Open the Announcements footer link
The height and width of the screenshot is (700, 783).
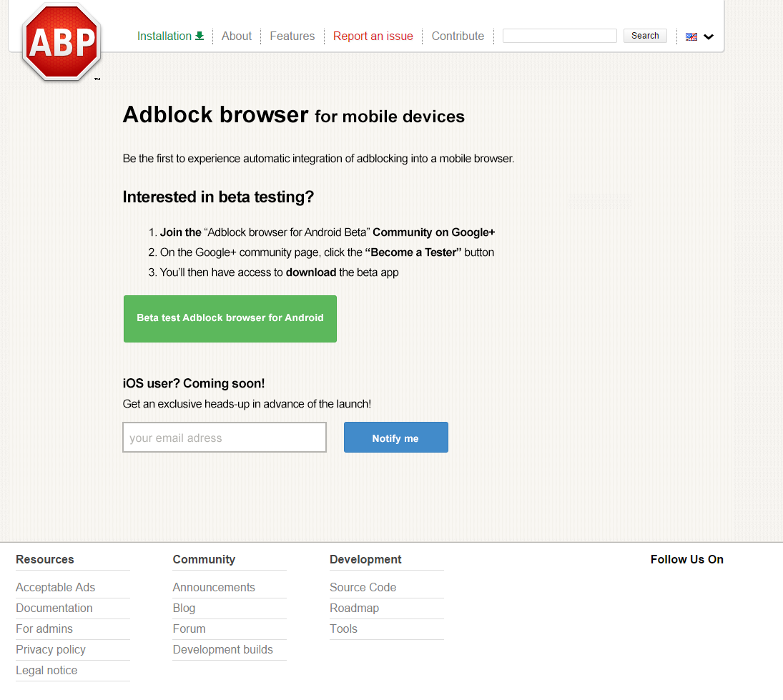214,587
